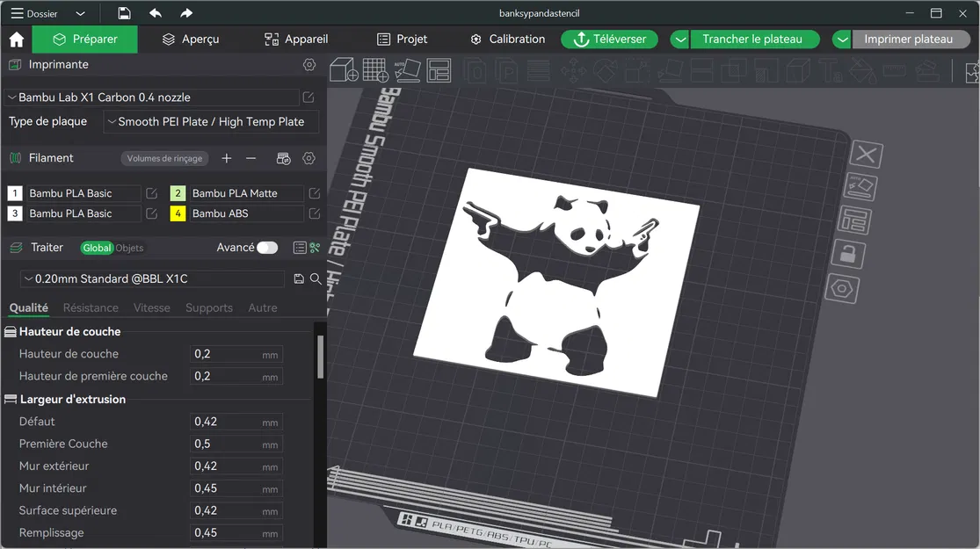This screenshot has width=980, height=549.
Task: Edit filament 3 Bambu PLA Basic preset
Action: click(x=151, y=213)
